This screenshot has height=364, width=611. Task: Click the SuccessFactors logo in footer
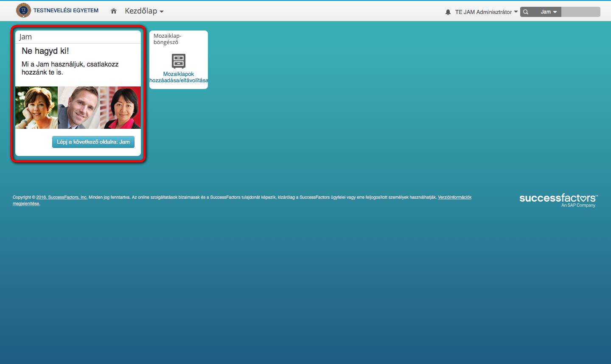(x=558, y=200)
